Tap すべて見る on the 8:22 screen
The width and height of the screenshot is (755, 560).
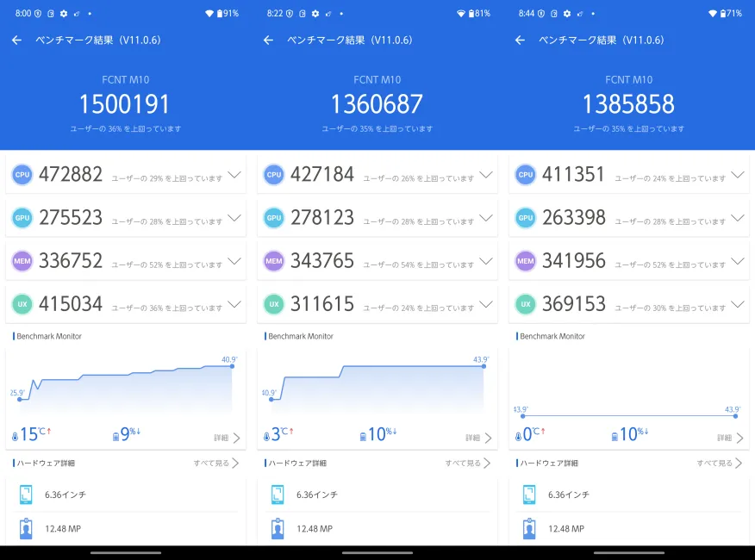(x=468, y=463)
